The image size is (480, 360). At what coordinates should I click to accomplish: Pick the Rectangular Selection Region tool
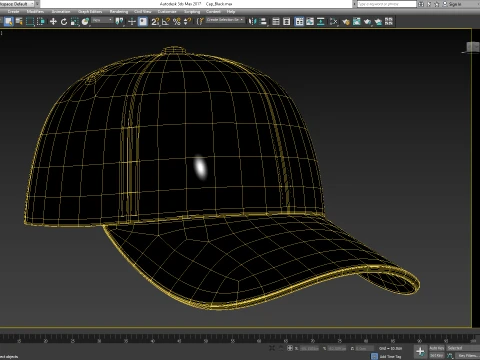point(30,22)
